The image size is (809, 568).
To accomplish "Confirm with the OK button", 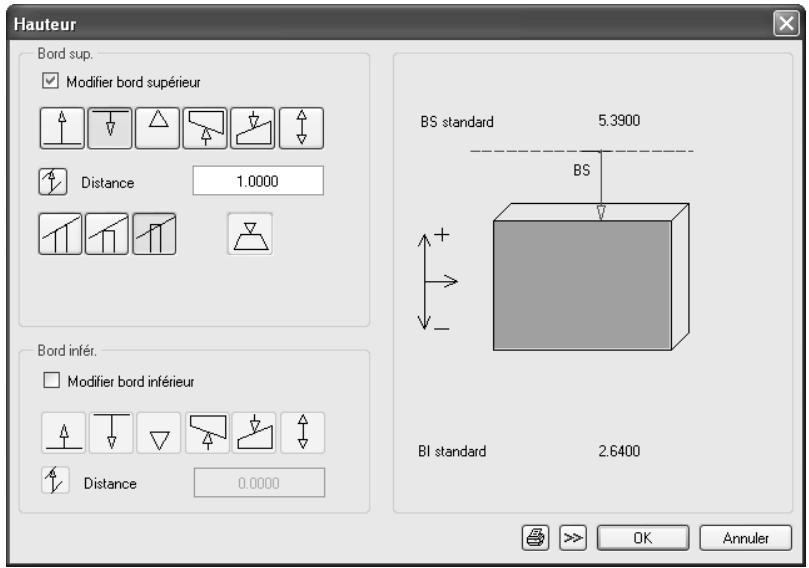I will tap(643, 538).
